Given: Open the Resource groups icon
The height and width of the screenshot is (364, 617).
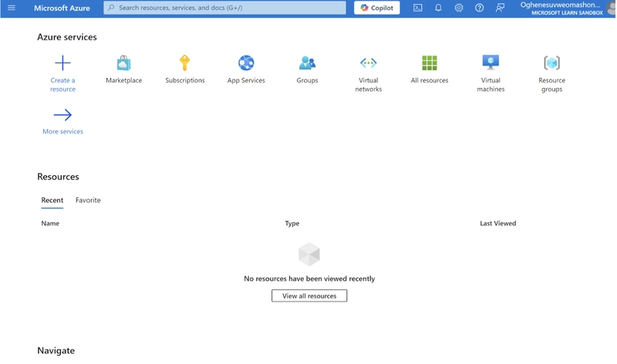Looking at the screenshot, I should tap(551, 63).
